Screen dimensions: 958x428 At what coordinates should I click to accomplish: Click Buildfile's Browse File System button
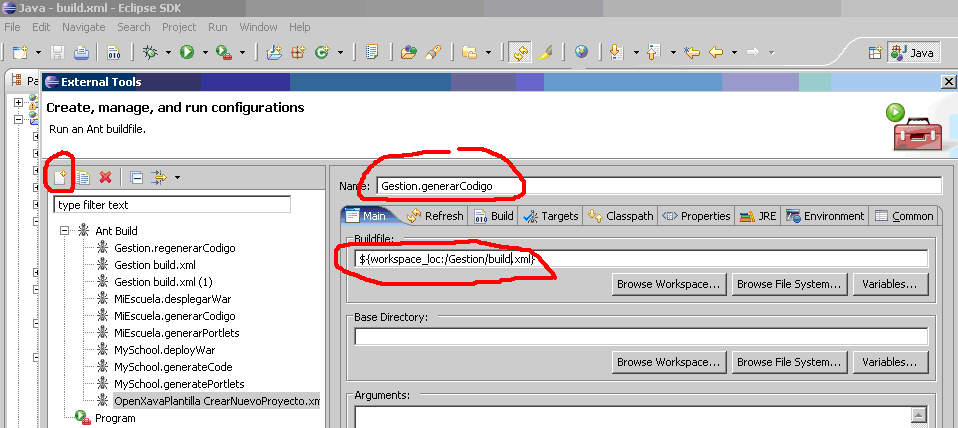[x=790, y=284]
